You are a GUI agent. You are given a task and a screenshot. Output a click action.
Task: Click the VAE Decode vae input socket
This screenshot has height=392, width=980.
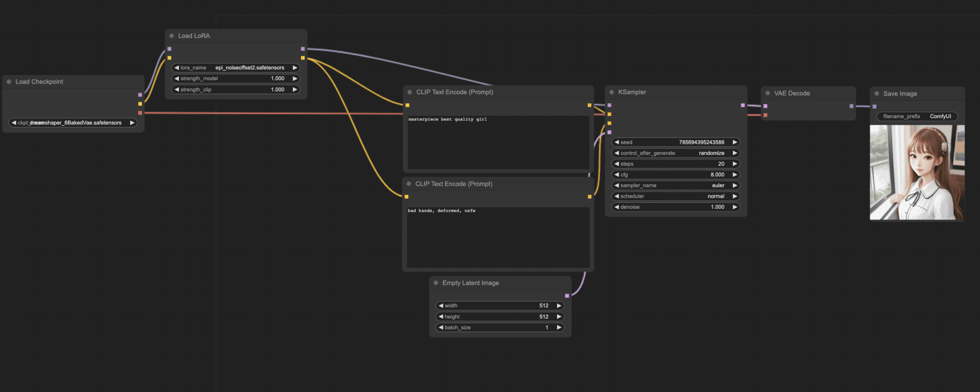[x=766, y=115]
